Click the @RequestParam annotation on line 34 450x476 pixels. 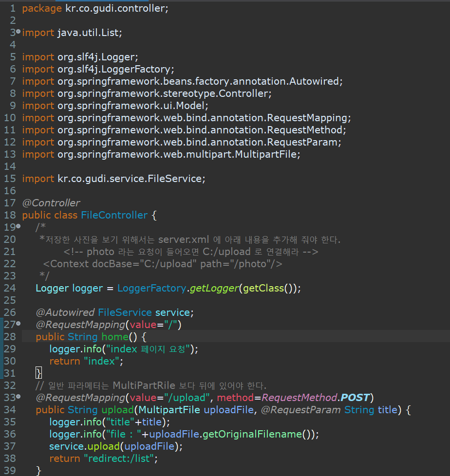(301, 410)
